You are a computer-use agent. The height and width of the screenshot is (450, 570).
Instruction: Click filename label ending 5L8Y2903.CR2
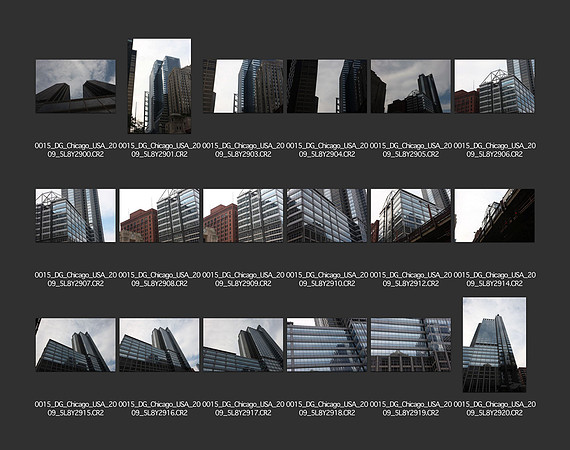tap(243, 150)
